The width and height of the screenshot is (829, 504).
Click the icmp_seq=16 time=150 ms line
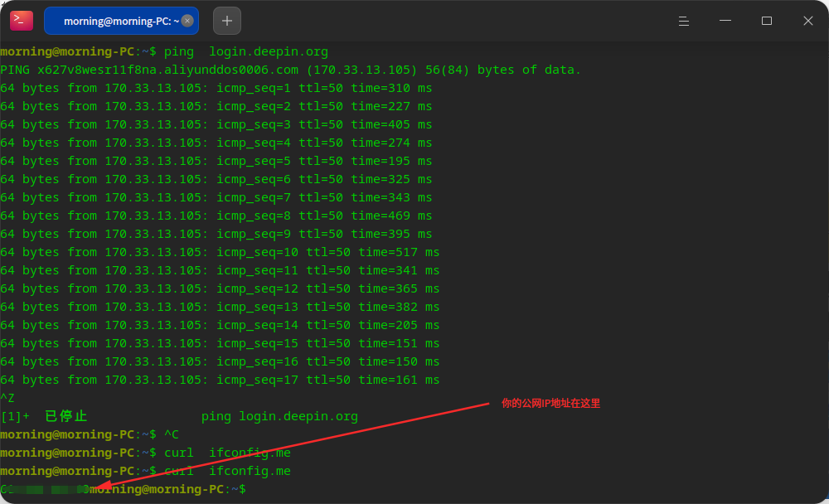tap(220, 361)
